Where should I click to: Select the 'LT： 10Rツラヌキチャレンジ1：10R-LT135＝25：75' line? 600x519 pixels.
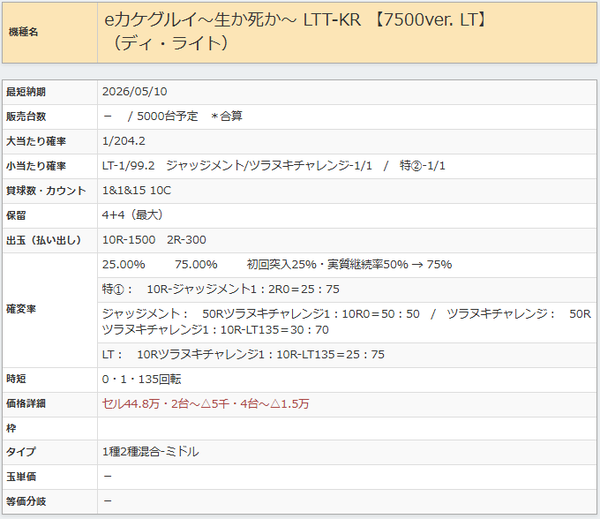(243, 355)
